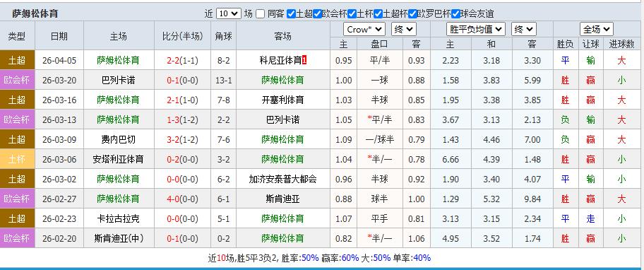The height and width of the screenshot is (270, 644).
Task: Open the 胜平负均值 dropdown
Action: pyautogui.click(x=476, y=29)
